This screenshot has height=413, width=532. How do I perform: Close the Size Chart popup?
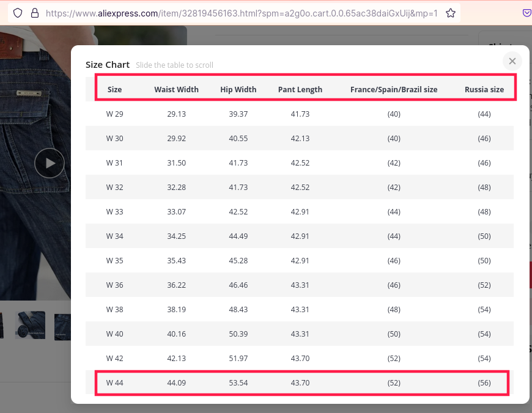tap(512, 61)
